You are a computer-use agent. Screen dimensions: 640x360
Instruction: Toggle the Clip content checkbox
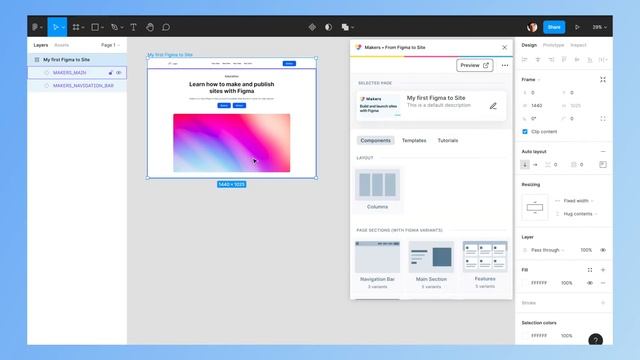pyautogui.click(x=525, y=132)
